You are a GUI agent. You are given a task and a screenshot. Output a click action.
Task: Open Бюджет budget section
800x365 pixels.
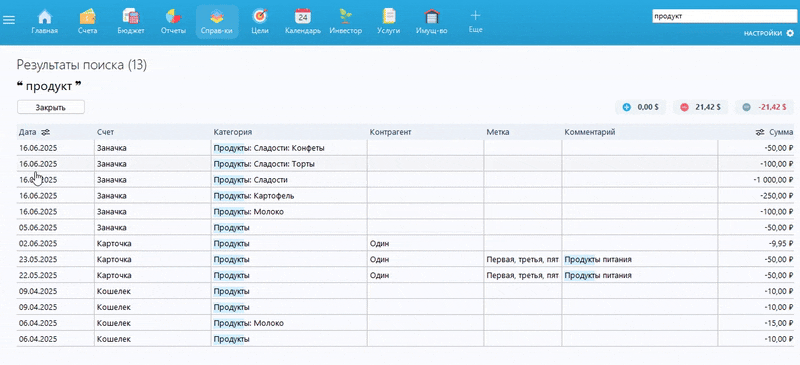131,22
